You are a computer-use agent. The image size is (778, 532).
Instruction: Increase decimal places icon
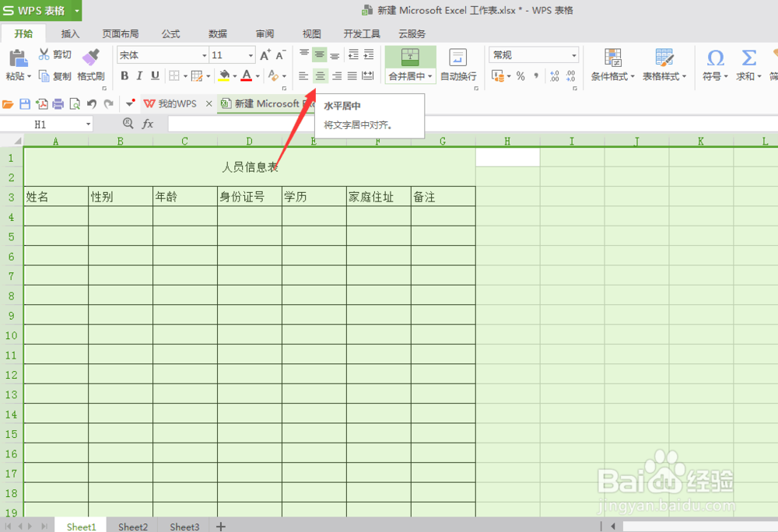(554, 76)
